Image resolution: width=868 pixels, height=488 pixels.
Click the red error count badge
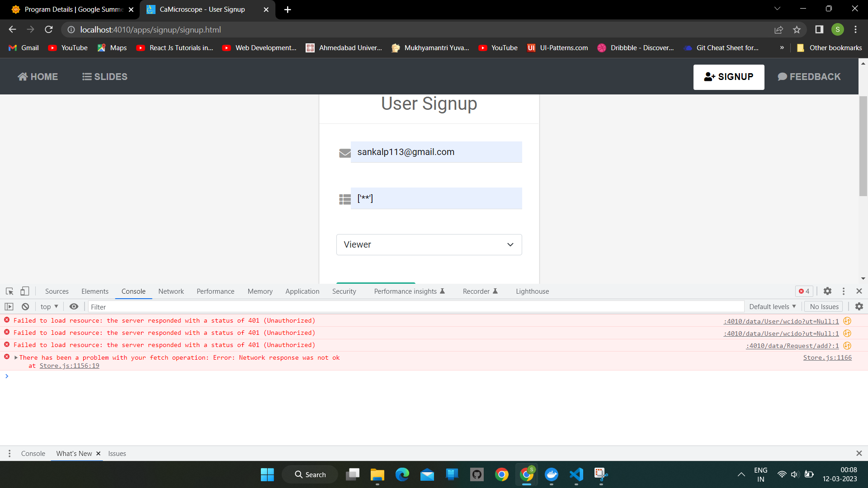point(804,291)
